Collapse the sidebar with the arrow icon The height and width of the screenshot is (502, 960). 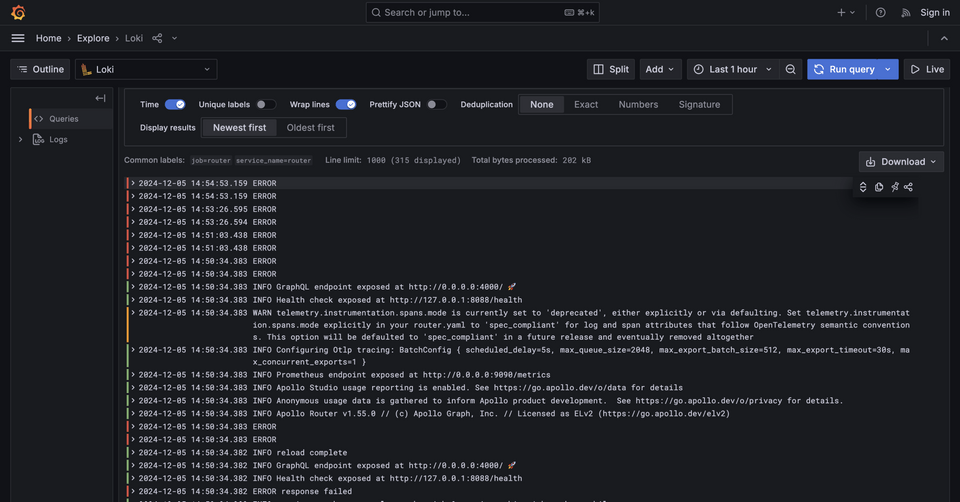pyautogui.click(x=100, y=98)
